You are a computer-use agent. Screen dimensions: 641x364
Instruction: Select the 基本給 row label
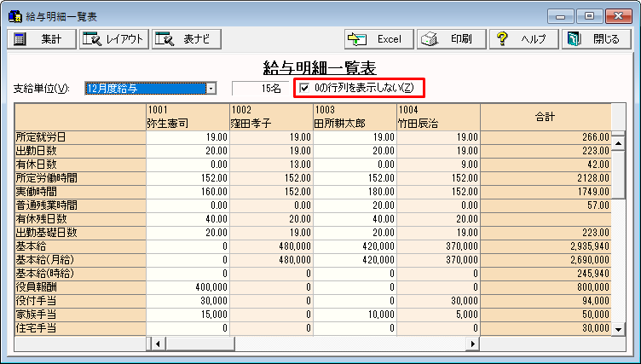pyautogui.click(x=80, y=246)
